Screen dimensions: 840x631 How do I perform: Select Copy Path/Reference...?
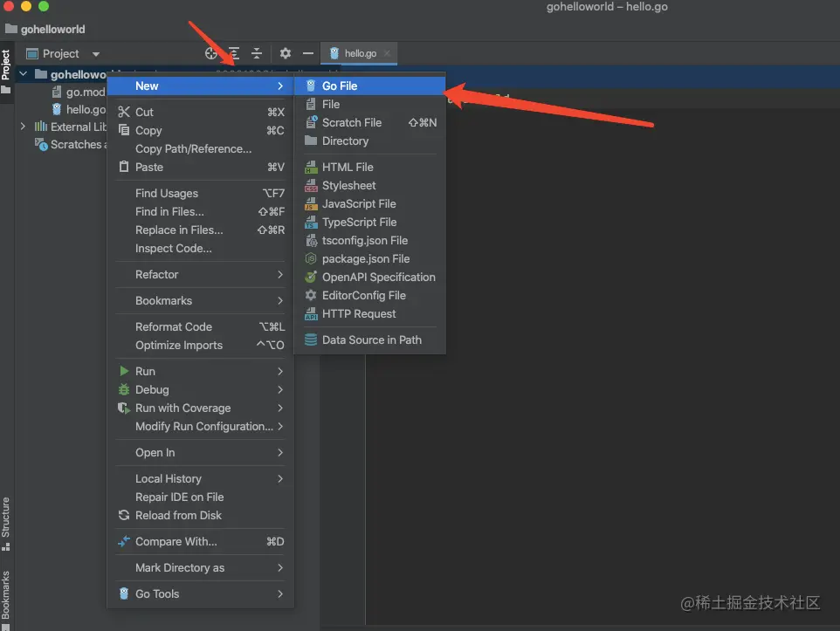pos(201,148)
